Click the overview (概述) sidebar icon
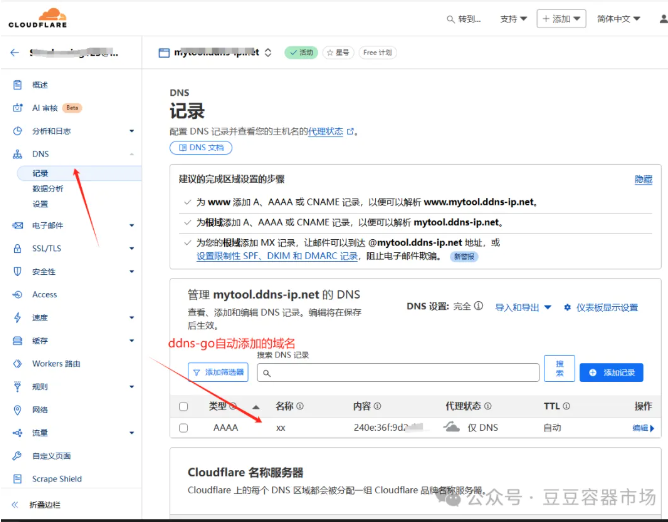This screenshot has height=522, width=668. tap(17, 85)
